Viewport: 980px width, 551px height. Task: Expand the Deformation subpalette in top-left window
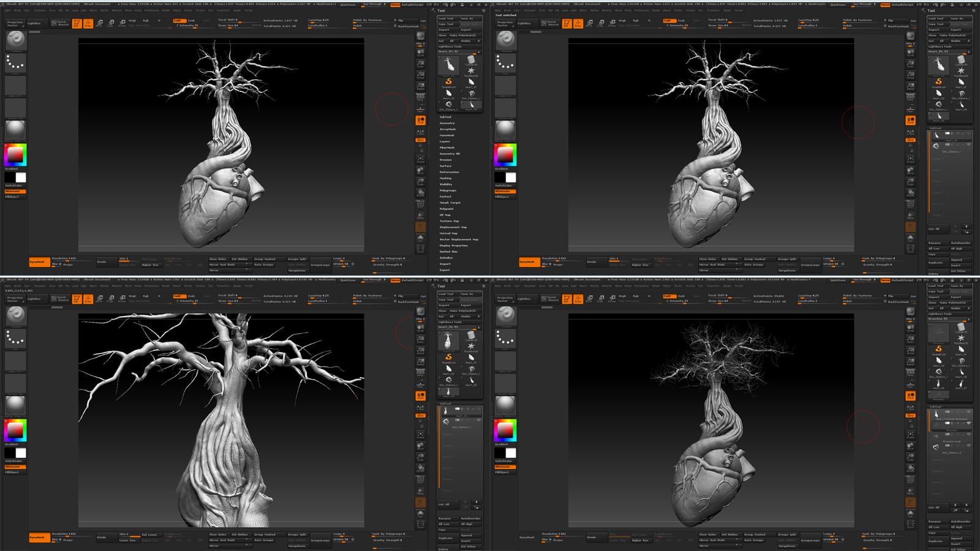[x=449, y=172]
